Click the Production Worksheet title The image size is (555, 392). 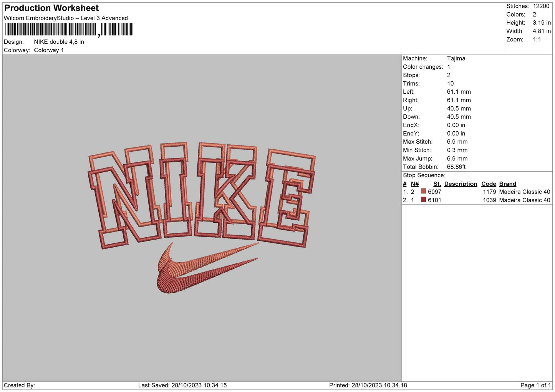[51, 8]
